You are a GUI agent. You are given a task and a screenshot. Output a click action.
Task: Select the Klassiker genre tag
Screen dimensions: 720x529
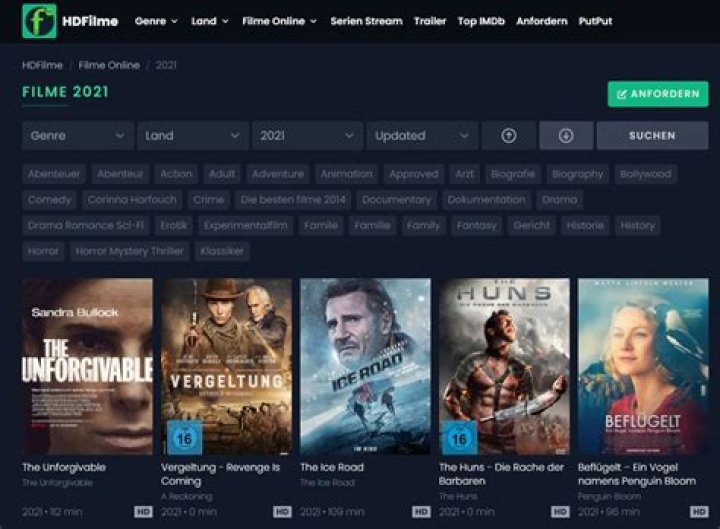point(222,251)
